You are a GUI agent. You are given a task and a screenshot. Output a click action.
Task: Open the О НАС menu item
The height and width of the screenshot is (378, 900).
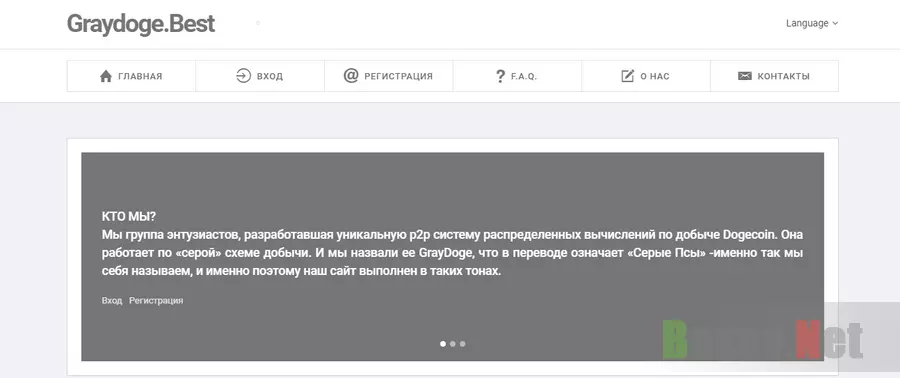coord(646,76)
